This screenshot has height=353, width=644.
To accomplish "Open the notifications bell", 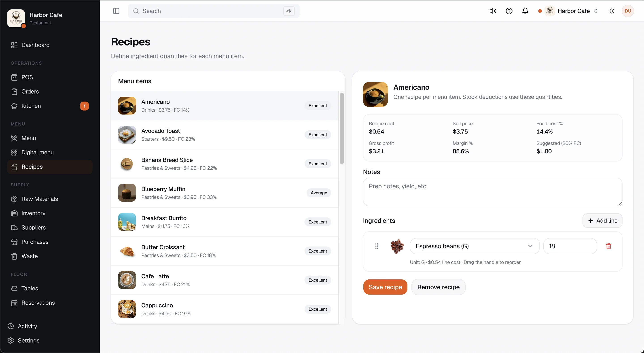I will click(525, 11).
